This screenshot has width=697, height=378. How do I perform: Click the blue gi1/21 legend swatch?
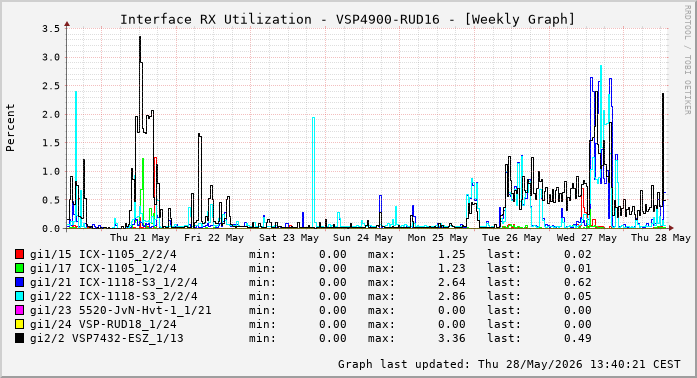point(19,282)
